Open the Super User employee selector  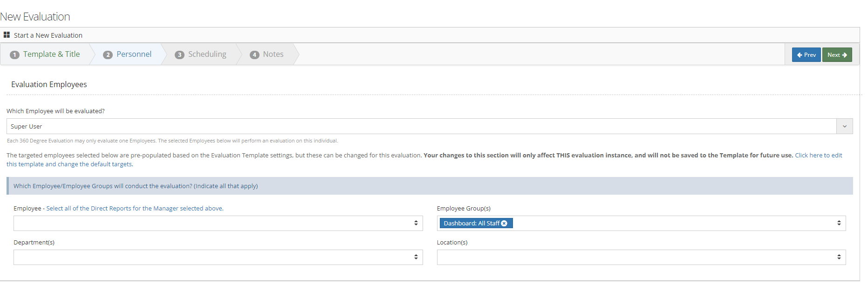point(419,126)
